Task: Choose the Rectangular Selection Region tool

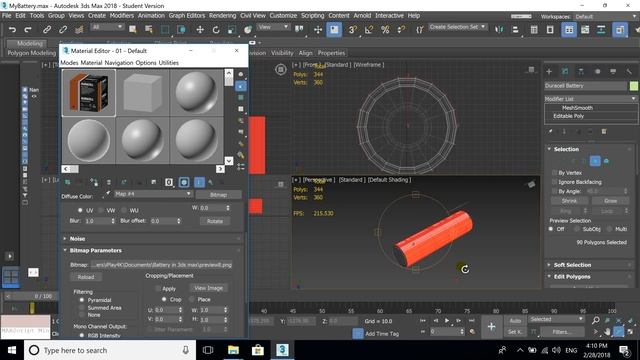Action: click(165, 29)
